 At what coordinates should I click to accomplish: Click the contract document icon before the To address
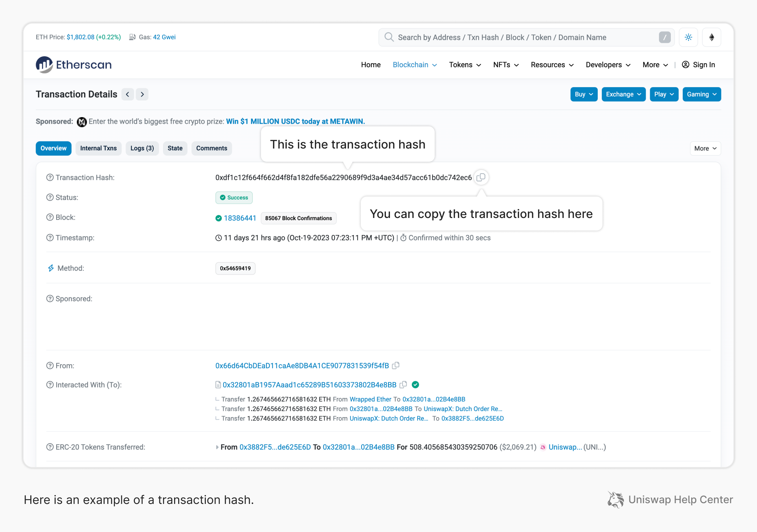click(x=217, y=385)
